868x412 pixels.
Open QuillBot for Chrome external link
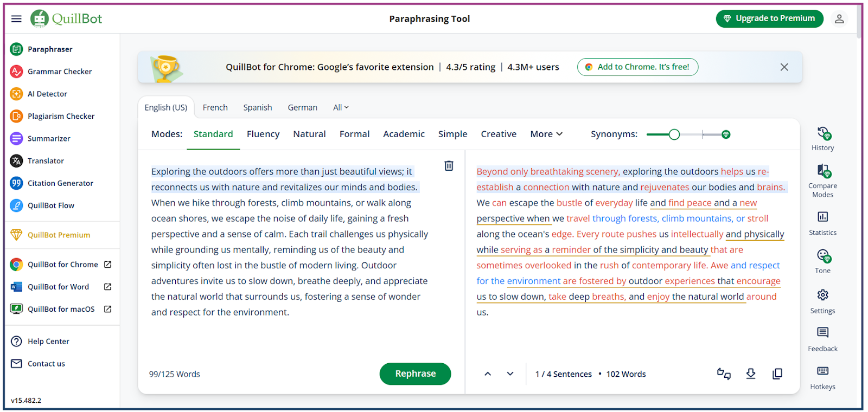[x=61, y=265]
